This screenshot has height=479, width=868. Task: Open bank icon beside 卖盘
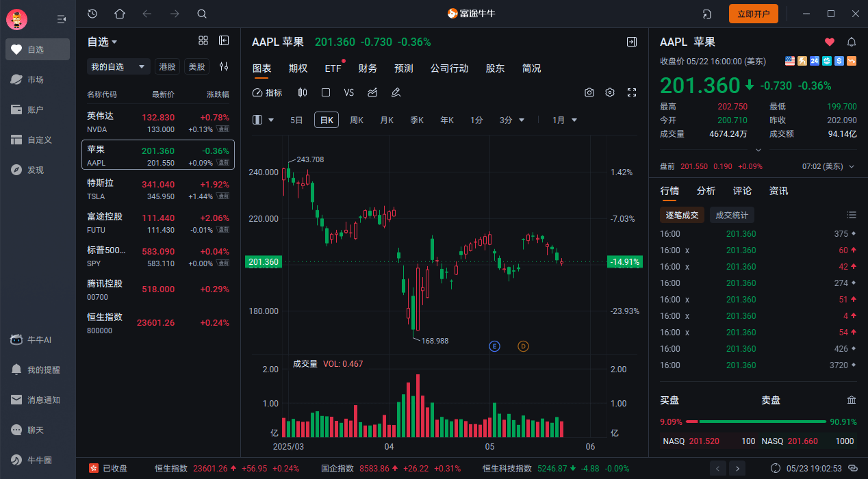pos(852,400)
